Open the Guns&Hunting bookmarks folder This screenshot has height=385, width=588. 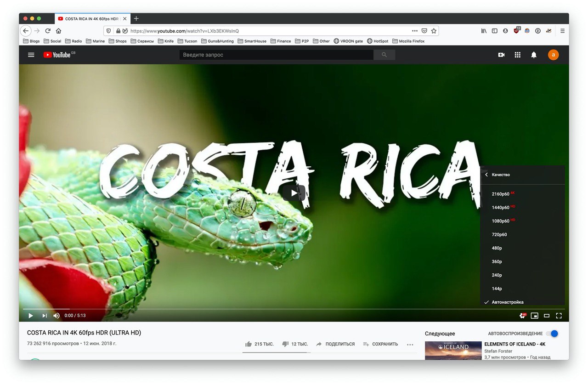(217, 41)
